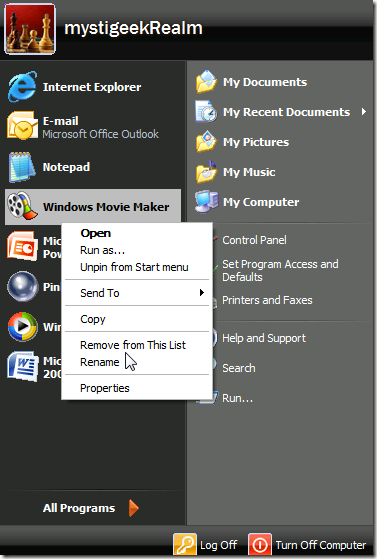The width and height of the screenshot is (377, 559).
Task: Click the Microsoft Word icon
Action: 22,366
